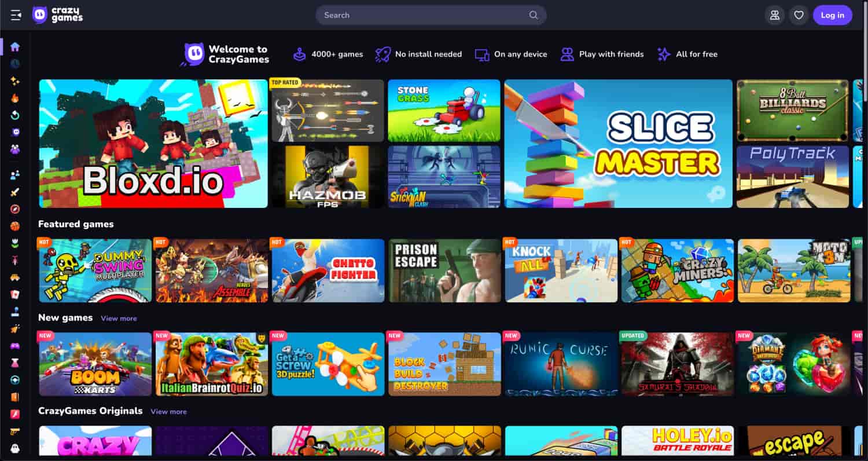Screen dimensions: 868x461
Task: Open the Originals purple mascot sidebar icon
Action: tap(15, 132)
